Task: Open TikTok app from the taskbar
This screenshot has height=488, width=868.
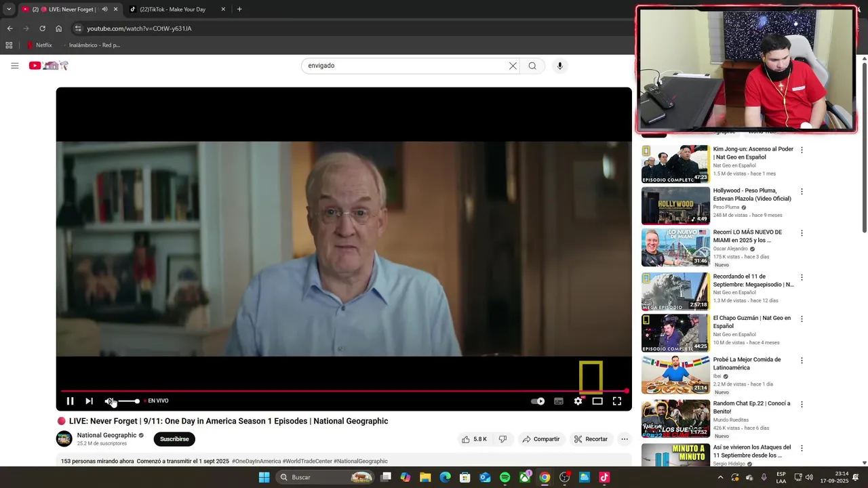Action: point(604,477)
